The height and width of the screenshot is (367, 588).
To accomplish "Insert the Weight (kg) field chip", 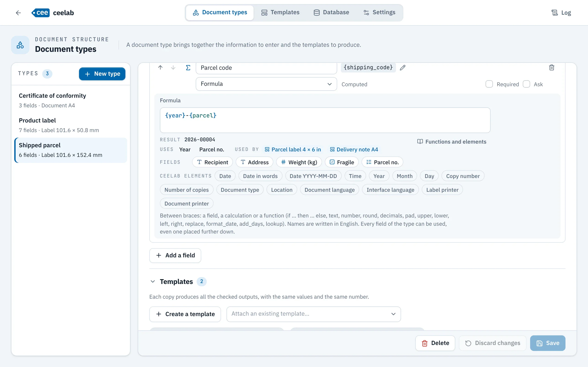I will pos(299,162).
